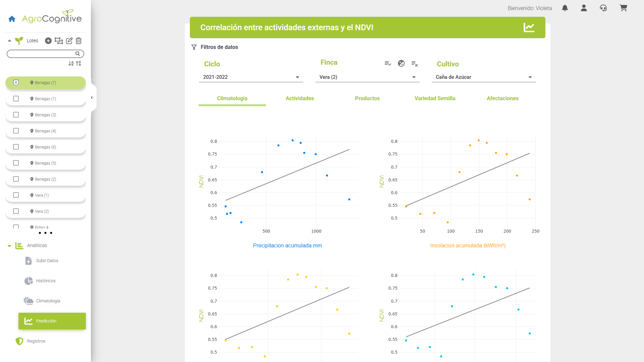Check the Benegas (6) lote
Viewport: 644px width, 362px height.
[x=16, y=147]
